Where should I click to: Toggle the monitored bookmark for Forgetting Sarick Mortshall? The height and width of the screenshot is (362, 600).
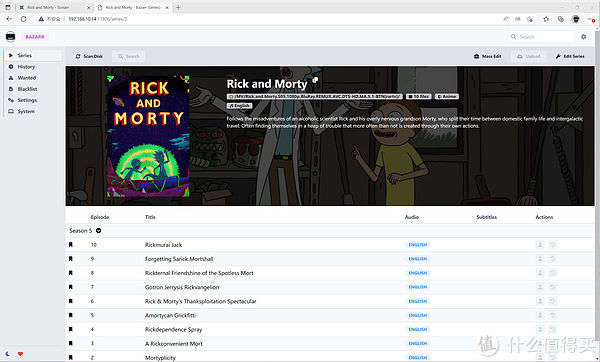tap(70, 259)
